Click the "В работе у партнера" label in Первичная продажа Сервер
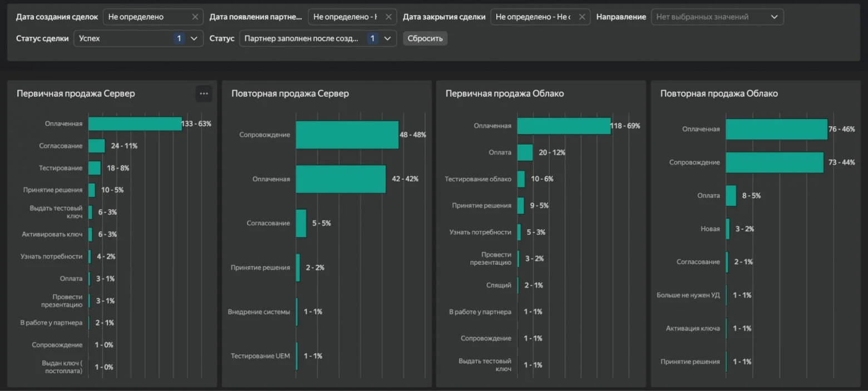Image resolution: width=868 pixels, height=391 pixels. click(x=52, y=323)
